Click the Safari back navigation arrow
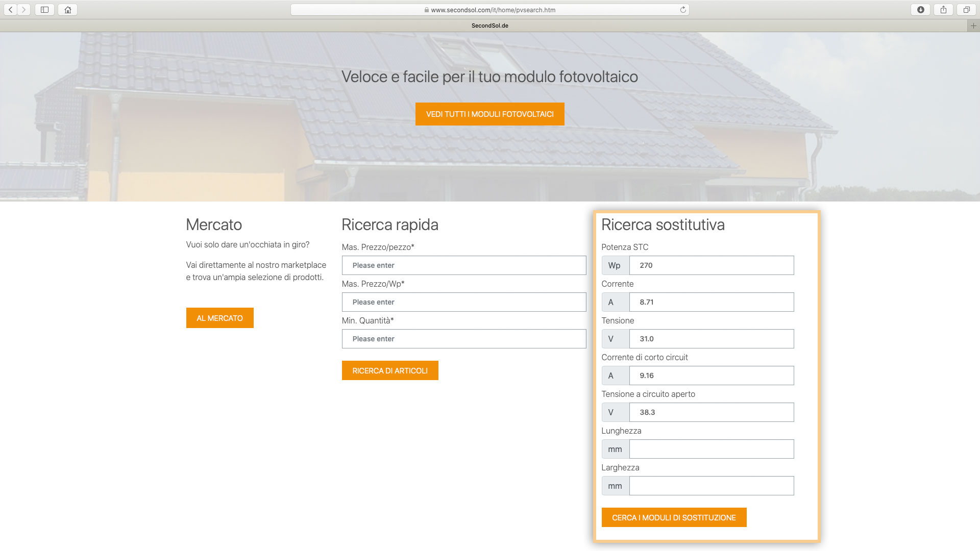The height and width of the screenshot is (551, 980). pos(11,10)
